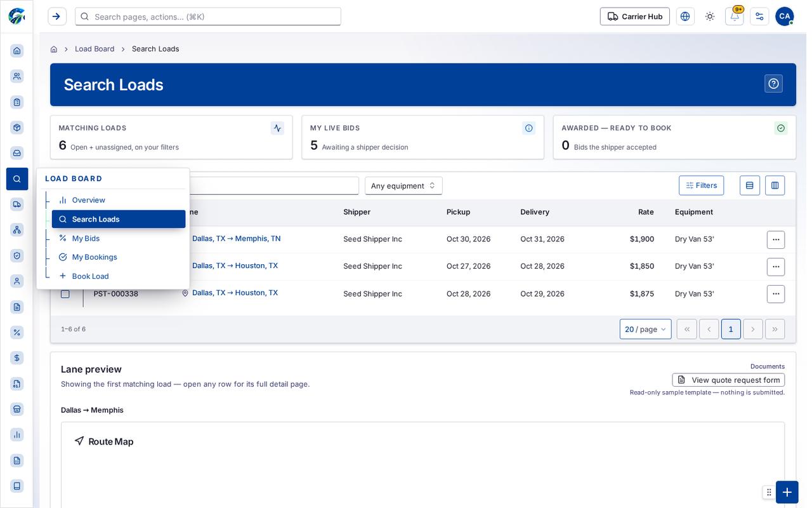
Task: Select My Bids in the Load Board menu
Action: point(119,238)
